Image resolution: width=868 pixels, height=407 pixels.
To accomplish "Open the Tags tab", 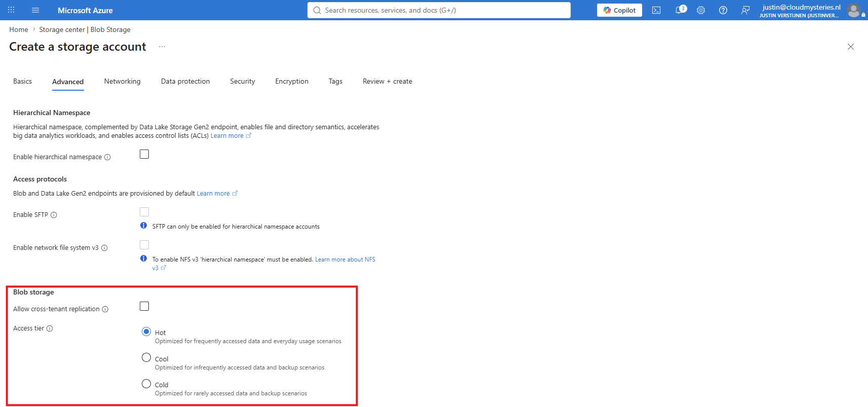I will [x=335, y=81].
